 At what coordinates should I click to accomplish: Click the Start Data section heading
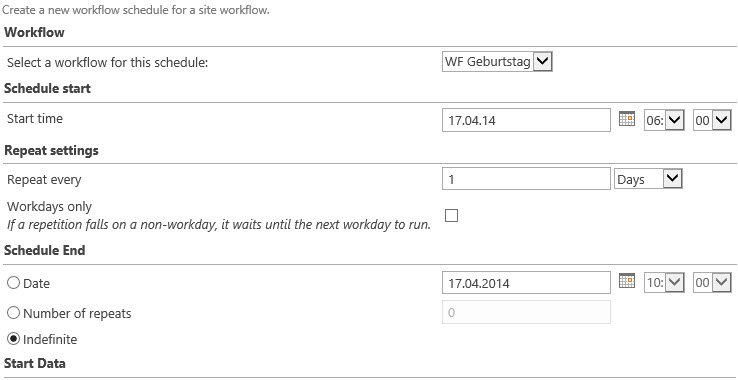(x=35, y=363)
